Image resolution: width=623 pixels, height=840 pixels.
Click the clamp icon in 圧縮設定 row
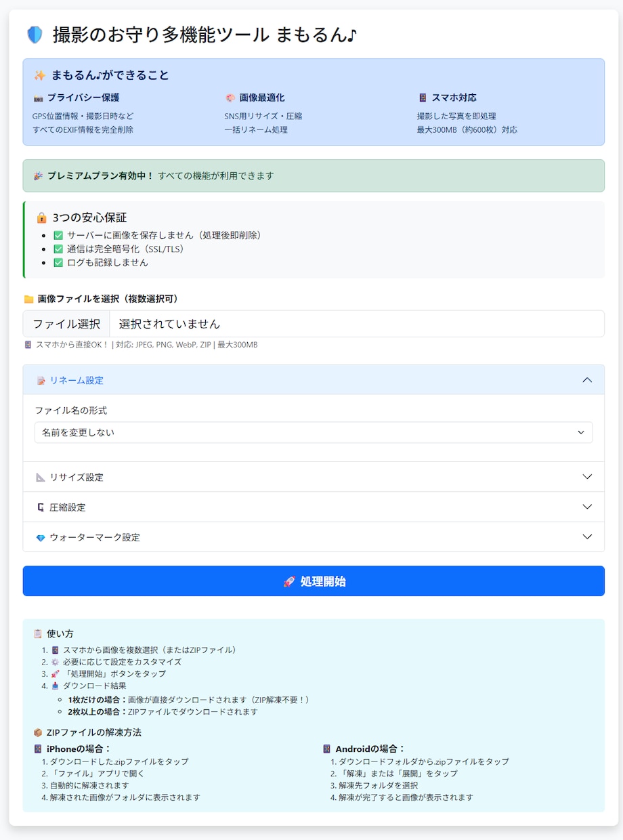click(41, 507)
